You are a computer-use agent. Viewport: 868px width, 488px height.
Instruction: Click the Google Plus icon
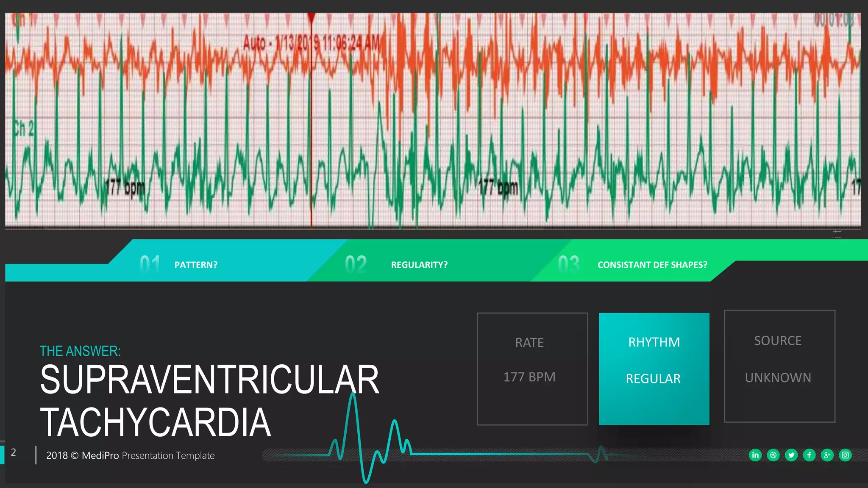click(x=827, y=455)
